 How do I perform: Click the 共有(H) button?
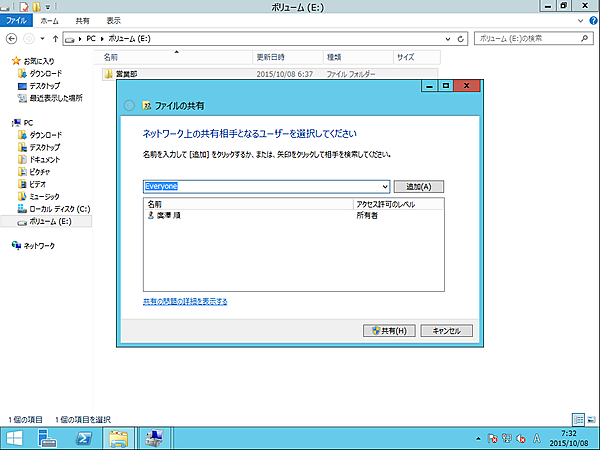point(389,331)
